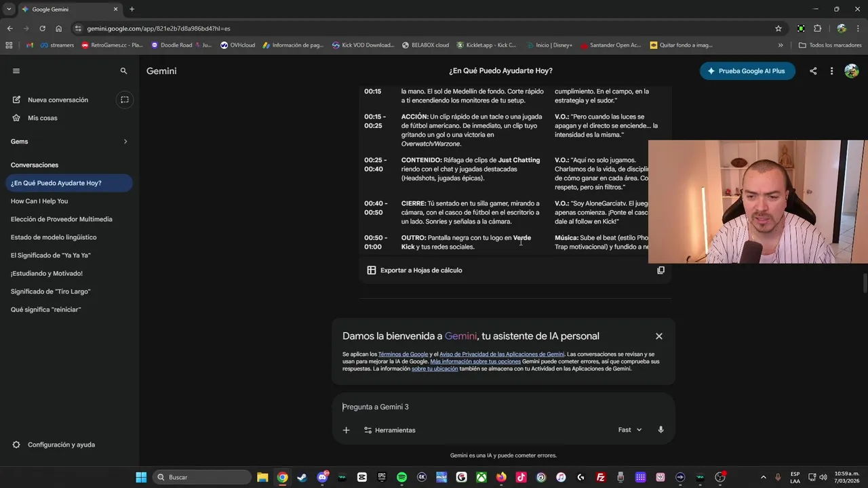Click Prueba Google AI Plus button
This screenshot has width=868, height=488.
pyautogui.click(x=747, y=71)
